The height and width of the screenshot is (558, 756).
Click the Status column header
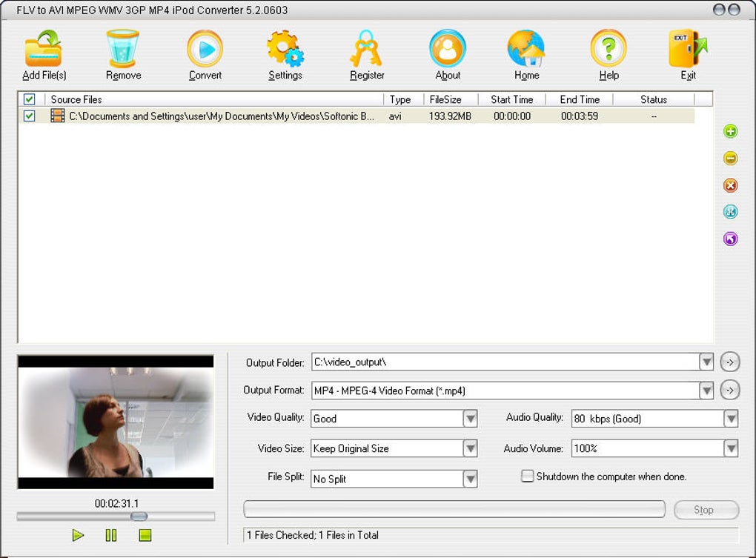point(653,99)
